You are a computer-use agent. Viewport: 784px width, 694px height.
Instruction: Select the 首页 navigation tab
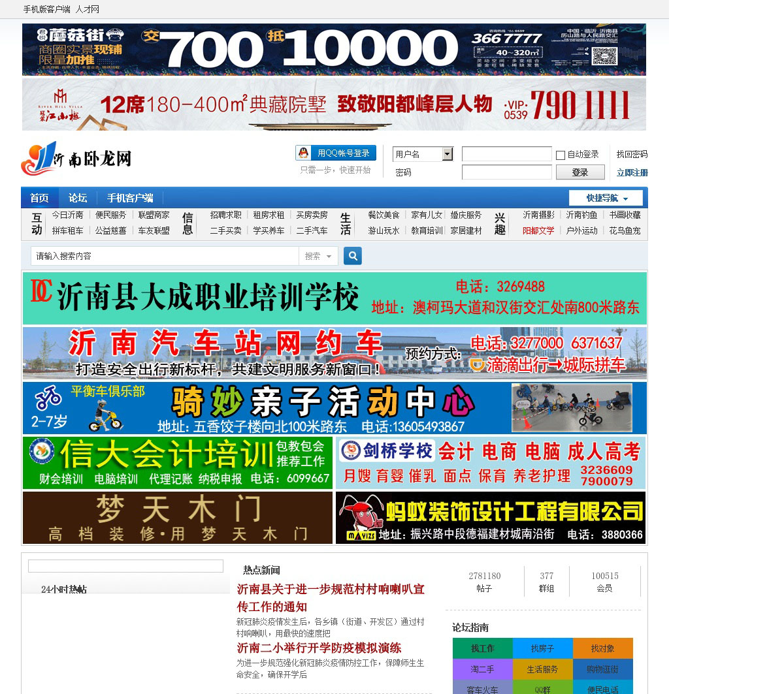40,198
